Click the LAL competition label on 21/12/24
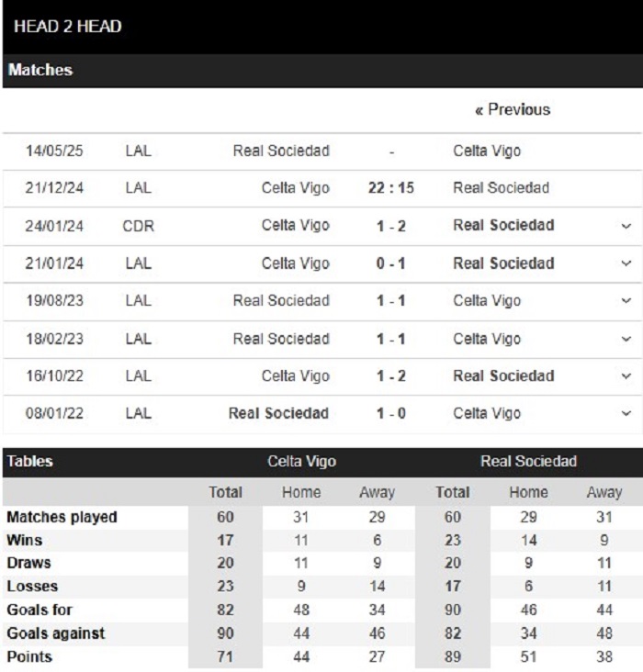 click(x=138, y=187)
